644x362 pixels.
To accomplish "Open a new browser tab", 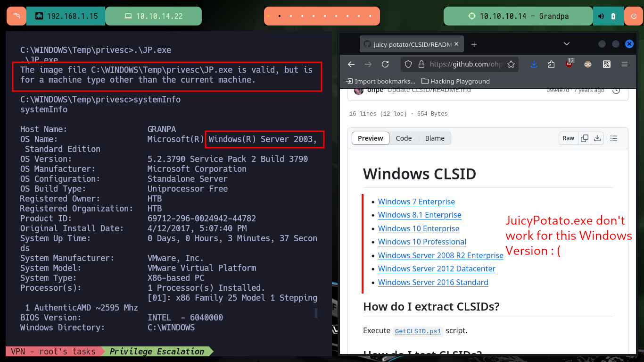I will [474, 44].
